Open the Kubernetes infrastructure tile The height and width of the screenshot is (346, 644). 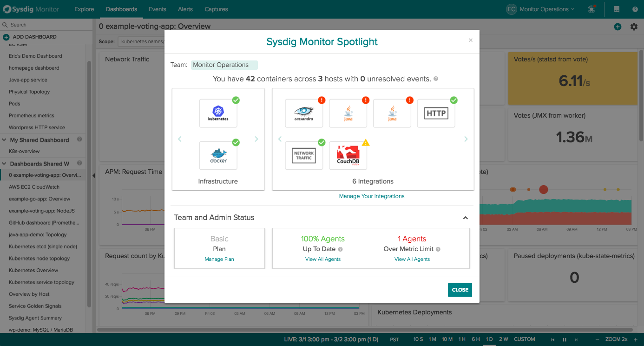pyautogui.click(x=218, y=113)
